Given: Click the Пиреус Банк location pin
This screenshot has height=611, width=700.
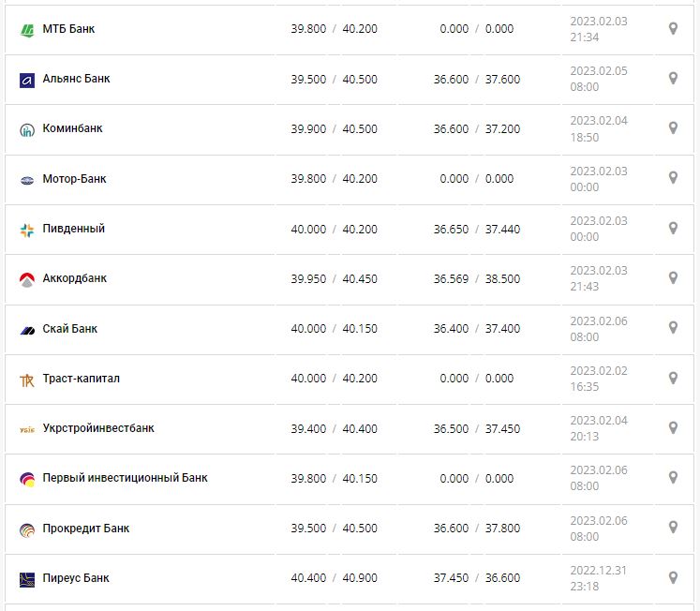Looking at the screenshot, I should coord(673,577).
